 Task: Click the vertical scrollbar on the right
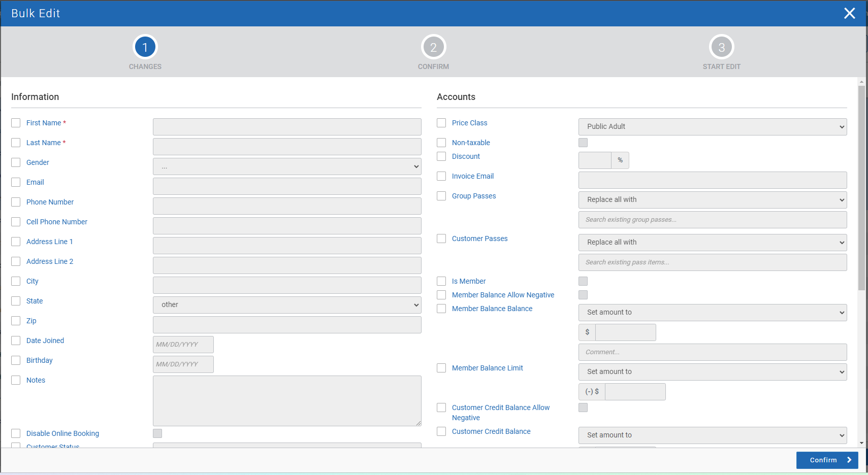click(x=861, y=188)
